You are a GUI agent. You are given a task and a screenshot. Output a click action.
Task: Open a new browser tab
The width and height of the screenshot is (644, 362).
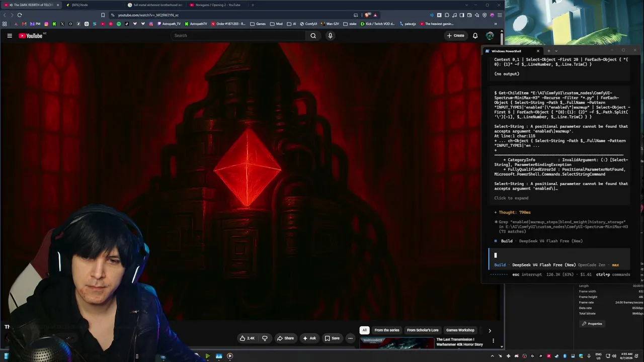click(253, 5)
